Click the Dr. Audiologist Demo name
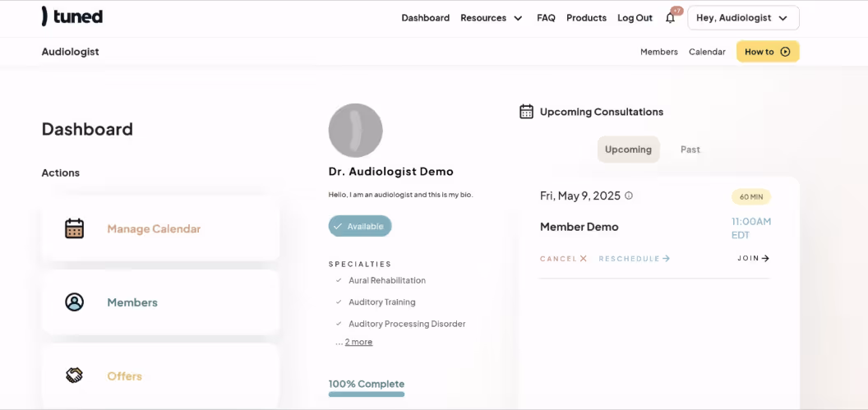The height and width of the screenshot is (410, 868). (390, 172)
